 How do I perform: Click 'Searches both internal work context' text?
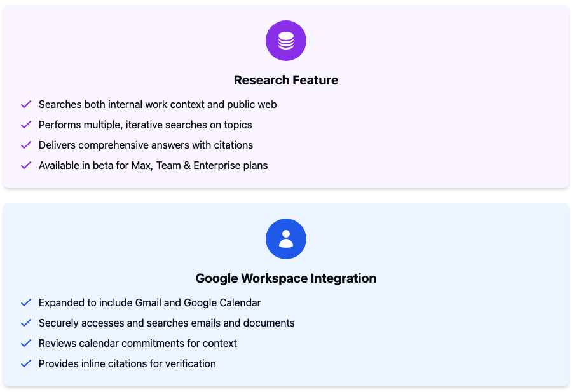(122, 105)
